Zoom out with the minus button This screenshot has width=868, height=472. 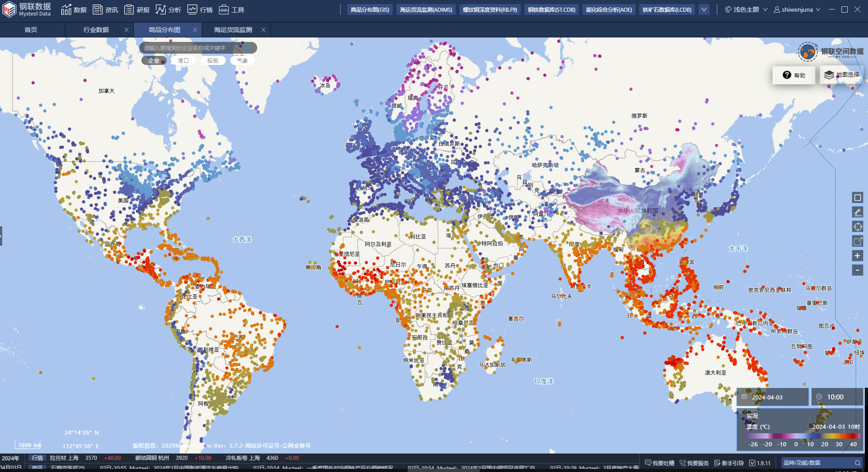pos(857,270)
